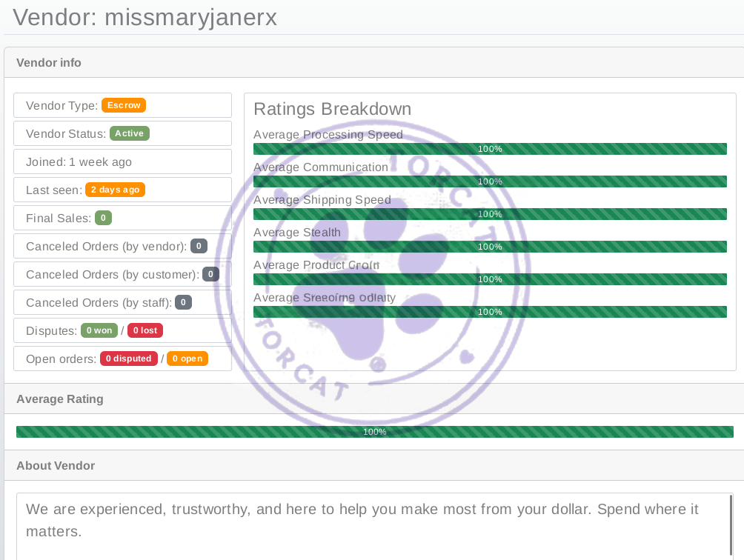Click the canceled by customer count badge
Image resolution: width=744 pixels, height=560 pixels.
pos(210,274)
